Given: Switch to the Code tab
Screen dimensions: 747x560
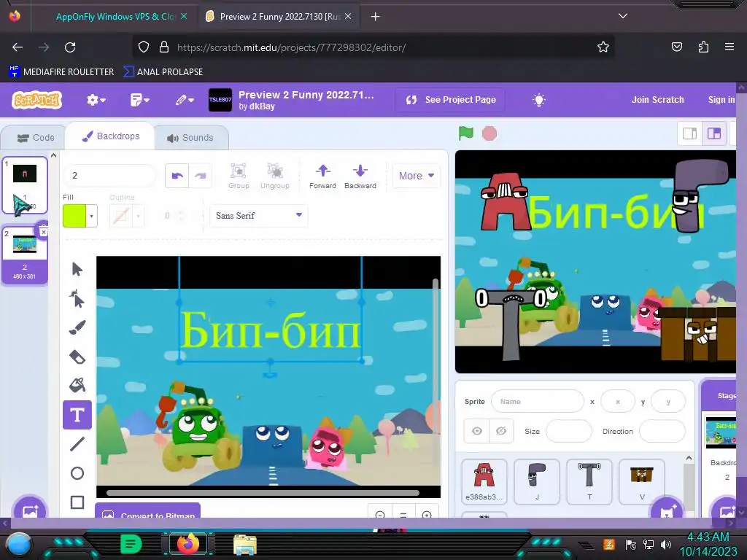Looking at the screenshot, I should 36,138.
